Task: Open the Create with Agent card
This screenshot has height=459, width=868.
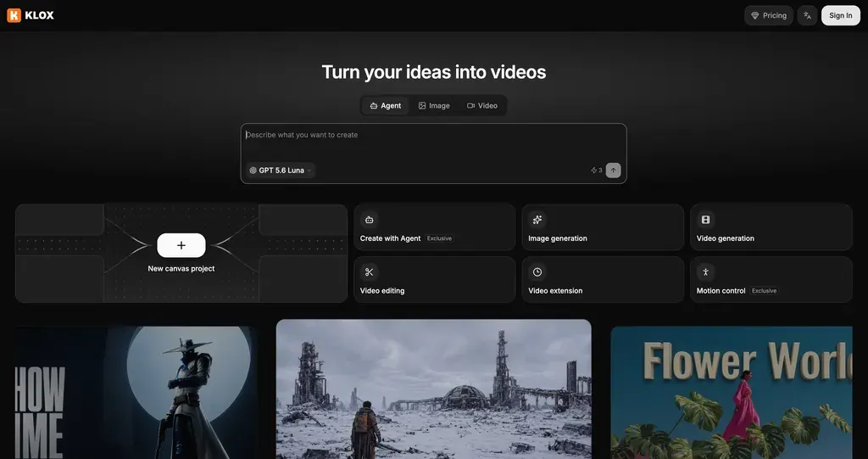Action: coord(435,227)
